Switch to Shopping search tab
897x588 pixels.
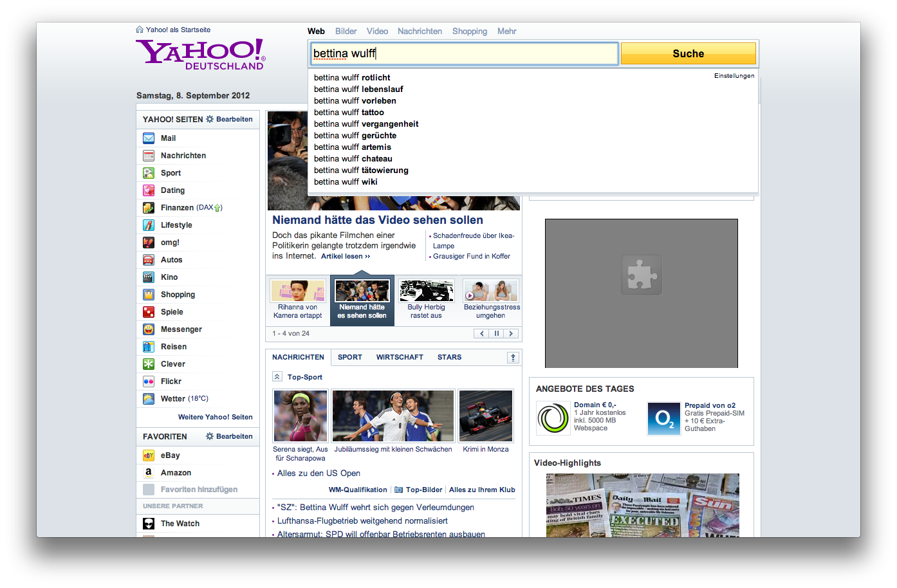470,32
